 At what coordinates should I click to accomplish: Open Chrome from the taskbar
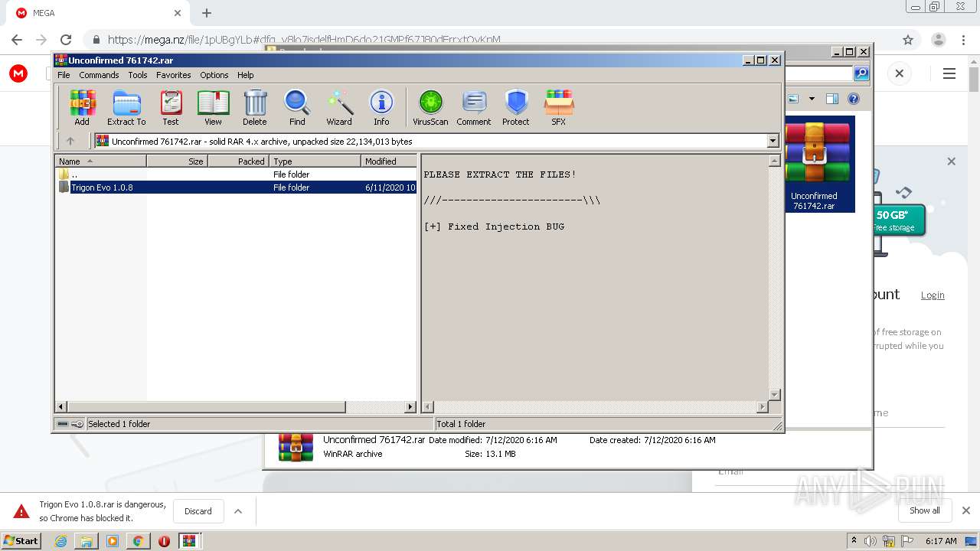point(138,541)
